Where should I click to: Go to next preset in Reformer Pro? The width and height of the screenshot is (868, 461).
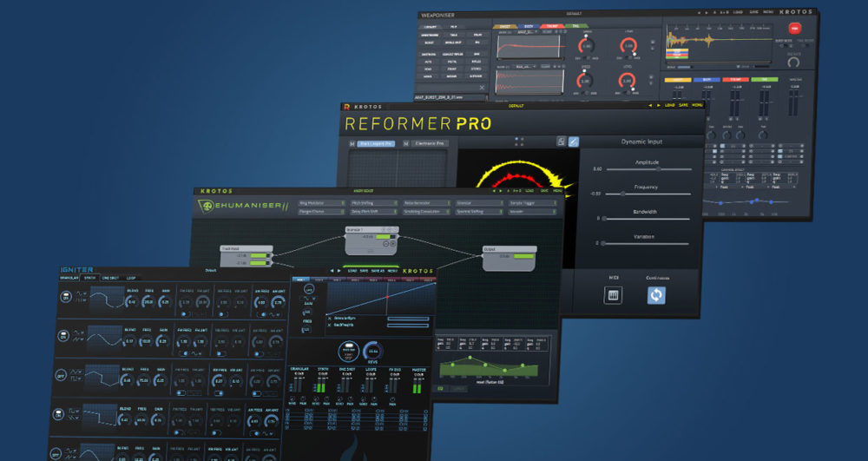click(658, 105)
